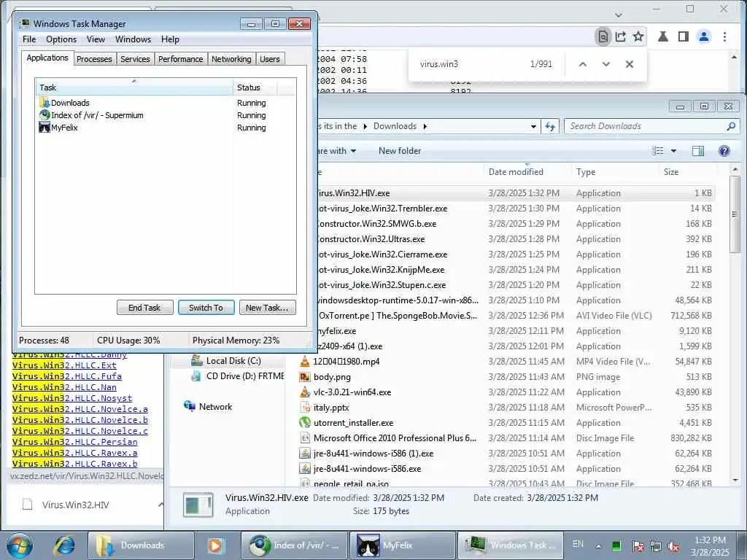Click the tray volume muted icon
This screenshot has width=747, height=560.
coord(673,546)
